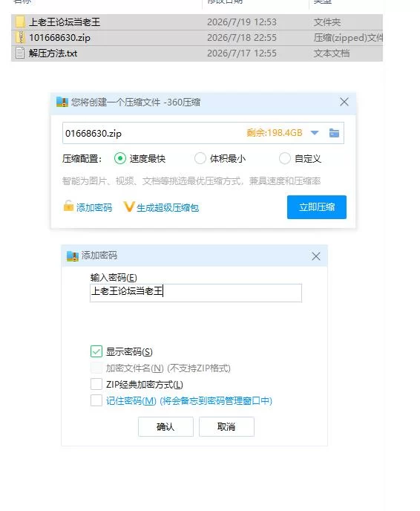420x511 pixels.
Task: Enable ZIP经典加密方式 checkbox
Action: (x=96, y=384)
